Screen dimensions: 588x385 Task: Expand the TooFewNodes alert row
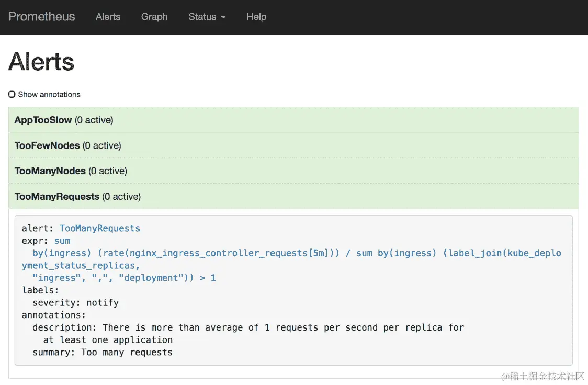47,145
